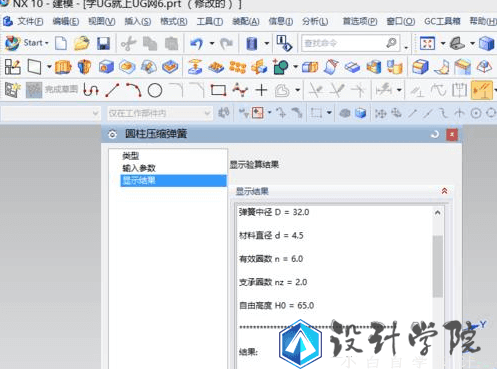Open the 分析(L) menu
This screenshot has height=369, width=498.
point(315,22)
